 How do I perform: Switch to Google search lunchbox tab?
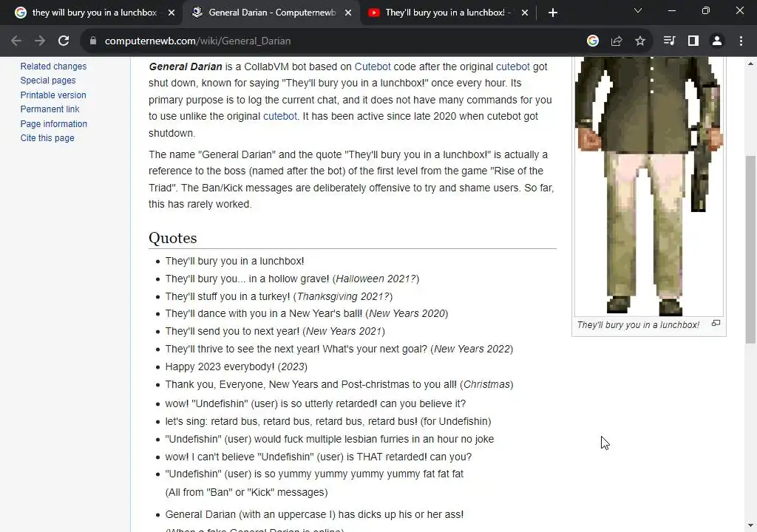[x=94, y=13]
